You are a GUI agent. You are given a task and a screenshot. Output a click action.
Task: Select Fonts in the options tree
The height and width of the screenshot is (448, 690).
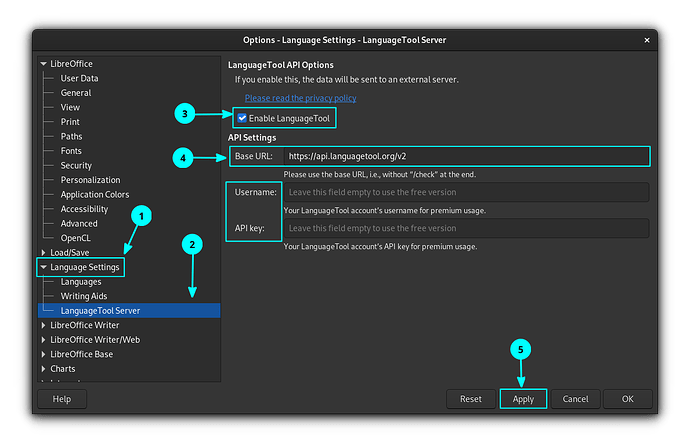coord(71,151)
